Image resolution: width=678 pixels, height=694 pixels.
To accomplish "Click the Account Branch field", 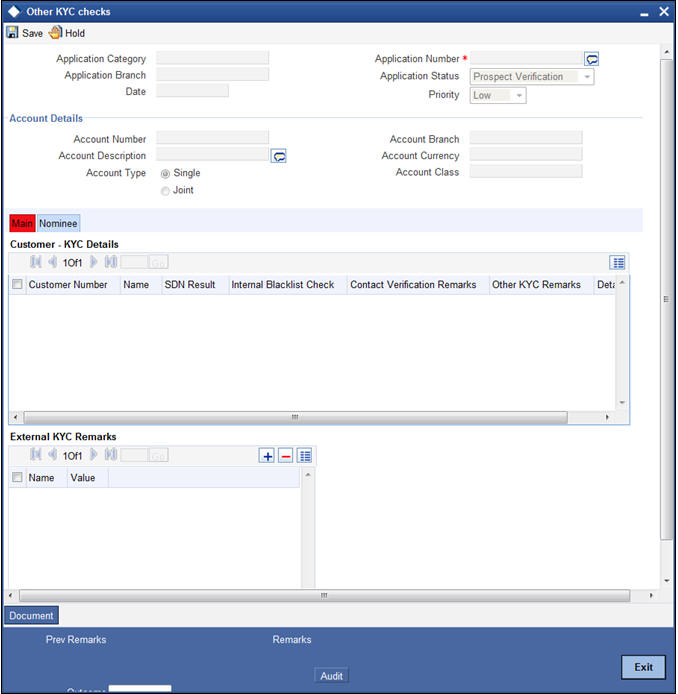I will click(526, 138).
